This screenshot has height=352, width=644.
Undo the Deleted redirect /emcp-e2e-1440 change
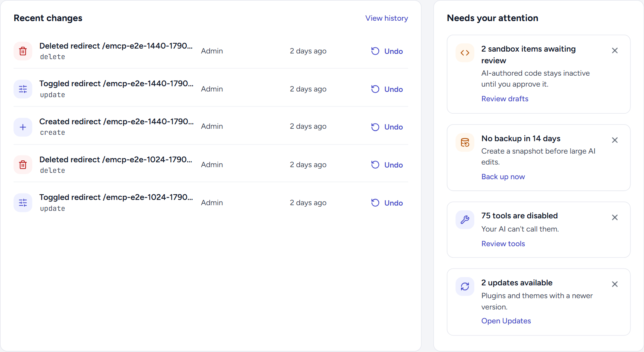tap(387, 51)
